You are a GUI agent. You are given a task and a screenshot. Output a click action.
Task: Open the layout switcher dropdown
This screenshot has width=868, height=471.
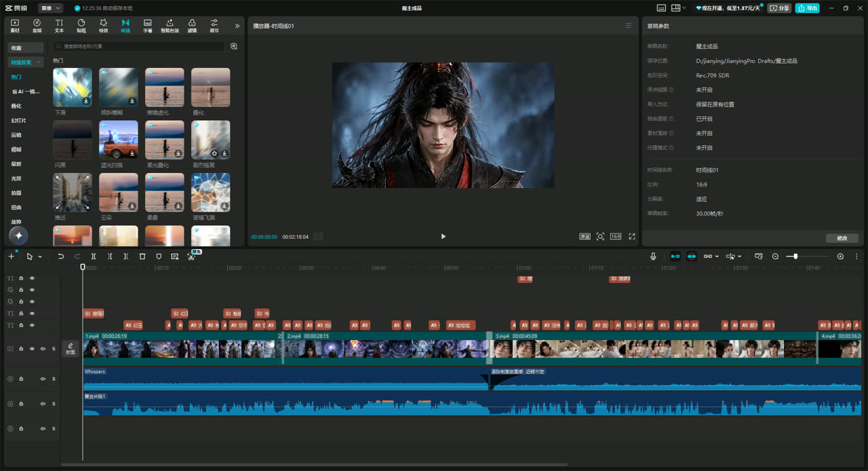pos(678,8)
